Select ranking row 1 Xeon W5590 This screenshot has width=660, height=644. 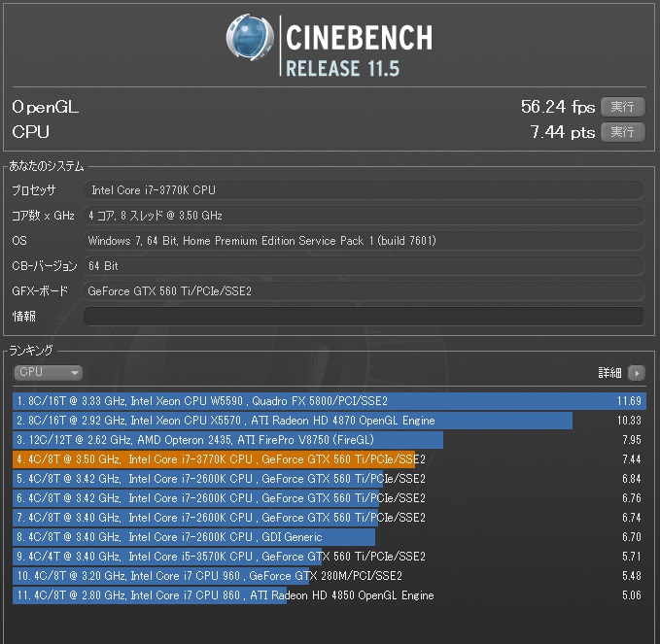330,401
